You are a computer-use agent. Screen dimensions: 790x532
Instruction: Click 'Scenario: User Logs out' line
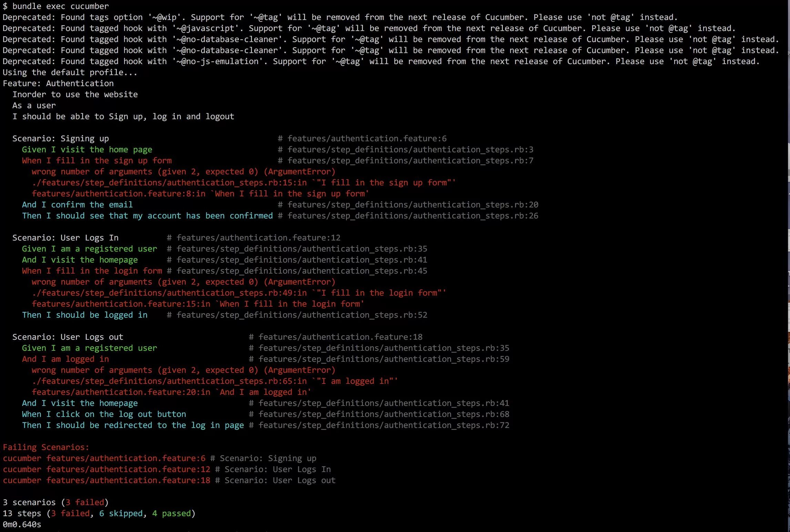click(68, 337)
